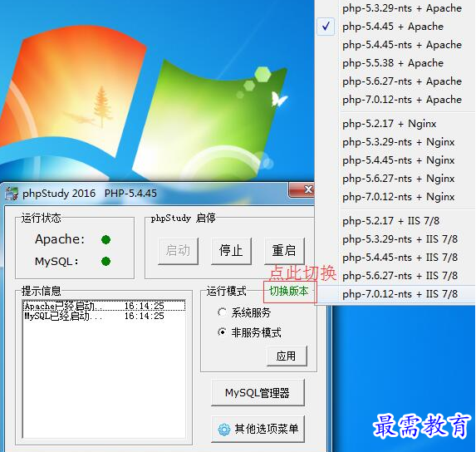The width and height of the screenshot is (476, 452).
Task: Close the phpStudy 2016 window
Action: coord(302,189)
